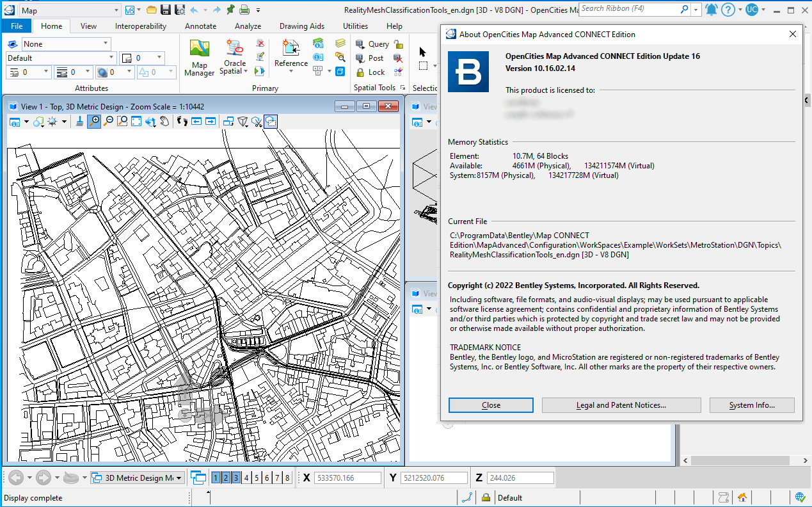Select the Post spatial tool

369,58
